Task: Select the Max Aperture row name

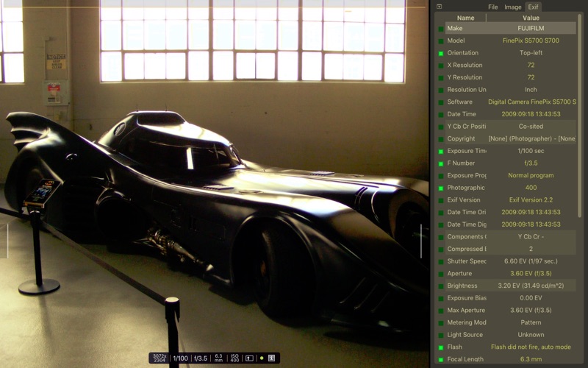Action: tap(466, 310)
